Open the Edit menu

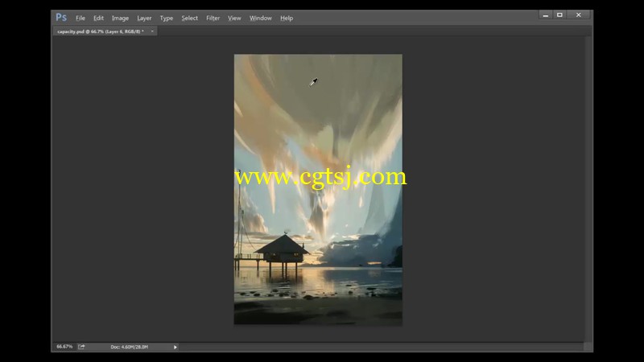coord(98,18)
